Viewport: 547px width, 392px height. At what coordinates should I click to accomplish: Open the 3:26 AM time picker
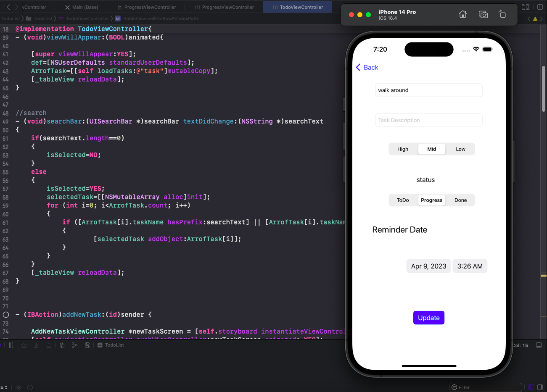470,266
